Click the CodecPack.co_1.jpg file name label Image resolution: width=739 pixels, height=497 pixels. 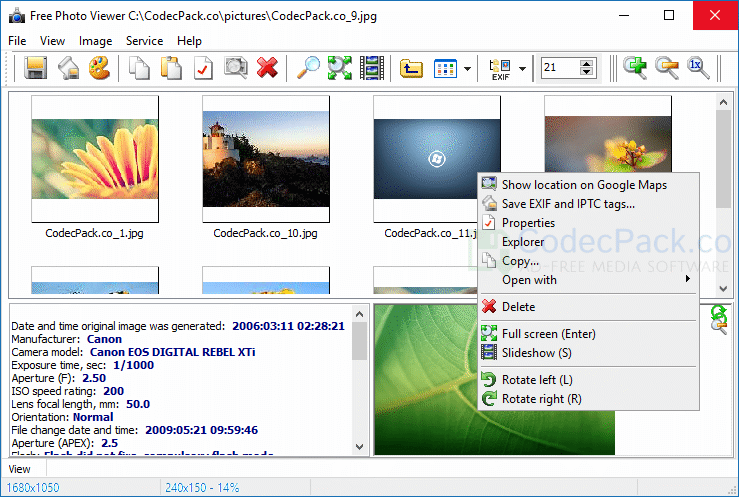click(94, 233)
